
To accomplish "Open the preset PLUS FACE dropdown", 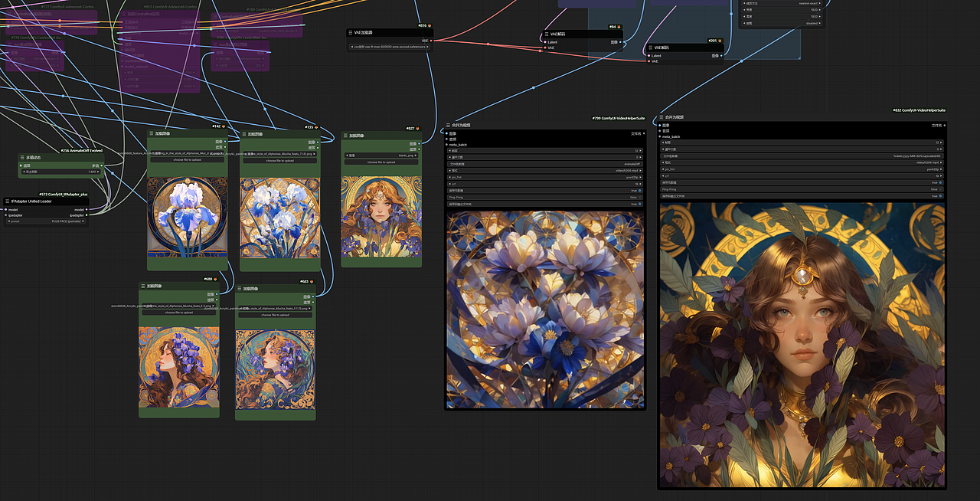I will point(46,221).
